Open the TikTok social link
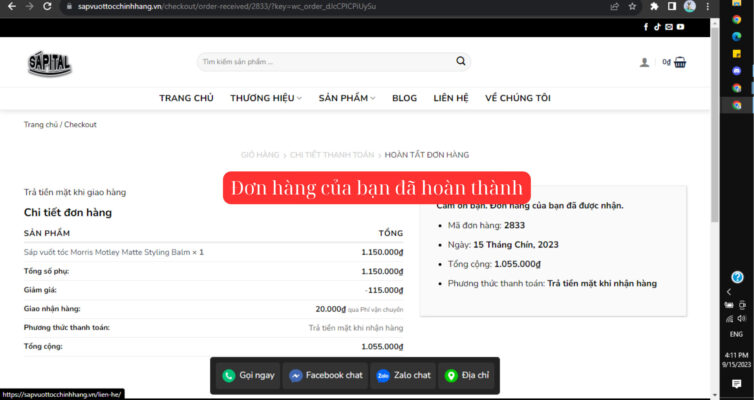 click(657, 27)
